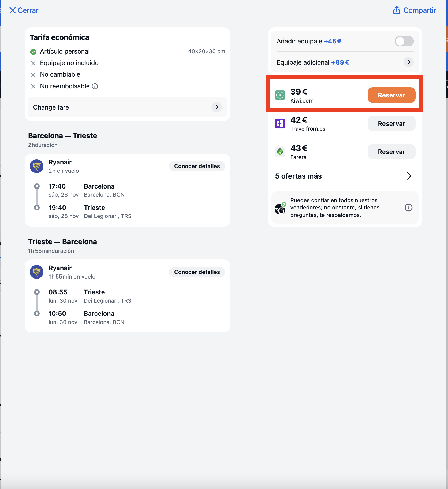Click the Equipaje adicional +89 € label
The image size is (448, 489).
313,62
